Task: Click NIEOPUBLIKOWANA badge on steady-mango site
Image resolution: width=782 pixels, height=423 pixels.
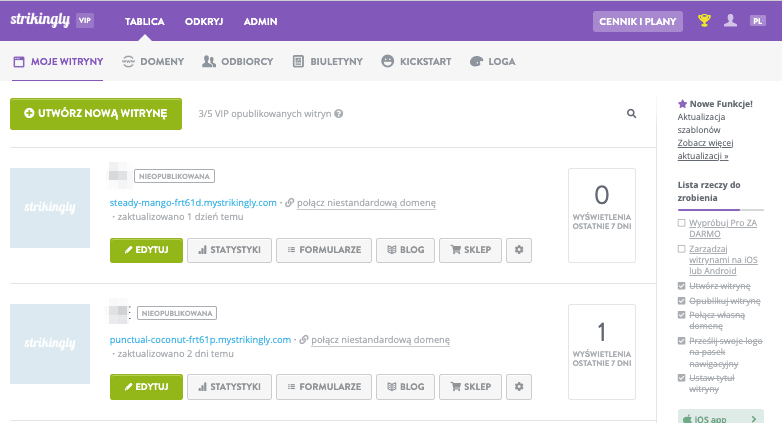Action: [175, 176]
